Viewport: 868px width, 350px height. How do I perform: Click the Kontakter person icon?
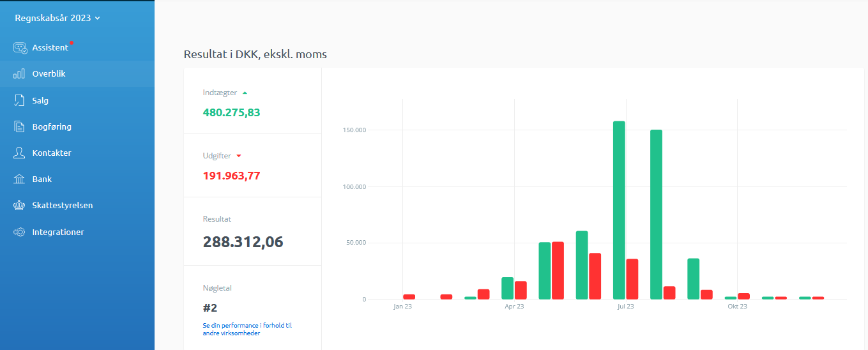click(x=19, y=153)
